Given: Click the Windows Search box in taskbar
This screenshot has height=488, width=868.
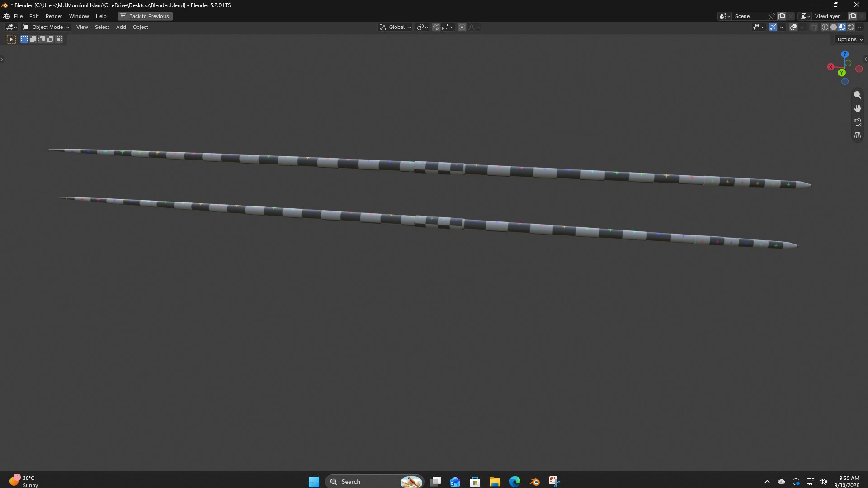Looking at the screenshot, I should (x=374, y=482).
